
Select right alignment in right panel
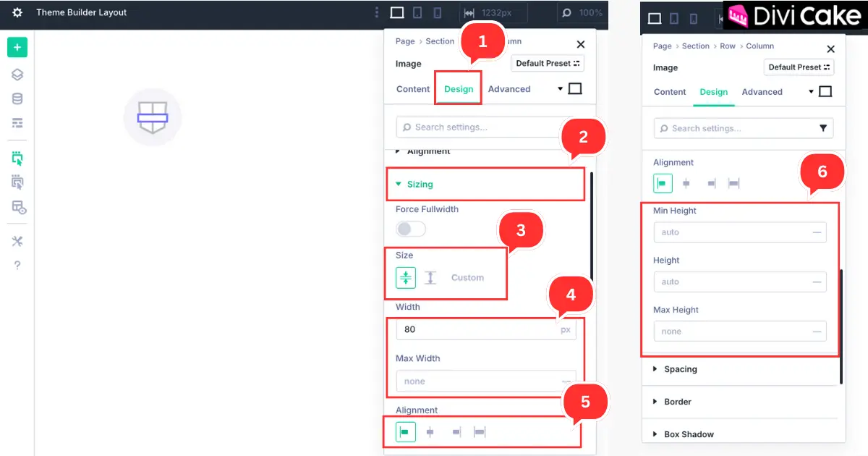[712, 183]
